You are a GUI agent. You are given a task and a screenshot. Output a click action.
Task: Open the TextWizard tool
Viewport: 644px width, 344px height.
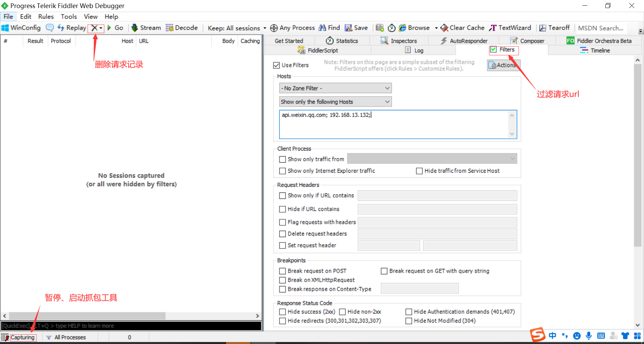pos(510,28)
